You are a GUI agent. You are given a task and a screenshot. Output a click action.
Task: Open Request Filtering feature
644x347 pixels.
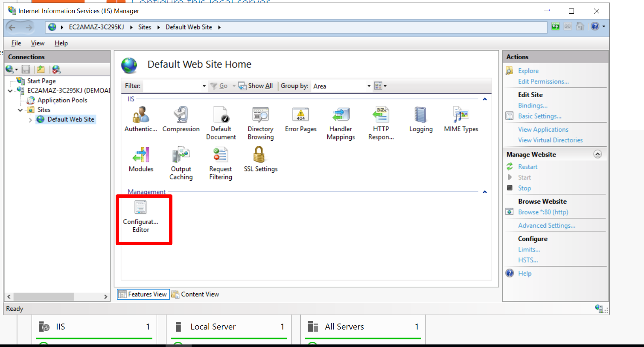(221, 164)
